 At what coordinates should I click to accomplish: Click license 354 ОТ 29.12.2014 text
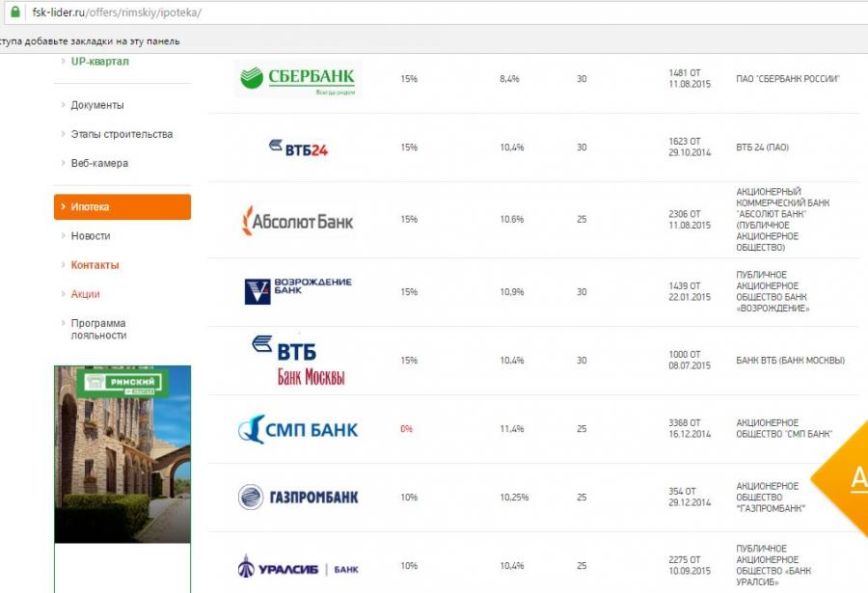point(690,498)
